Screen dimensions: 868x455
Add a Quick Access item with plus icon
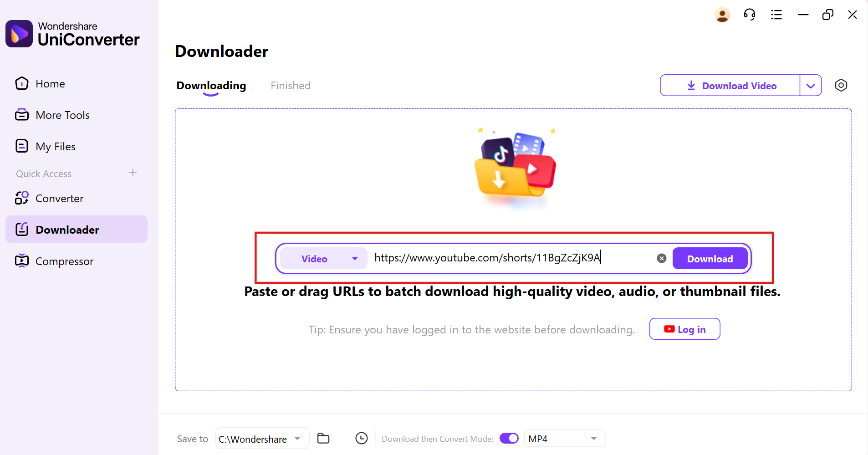tap(133, 173)
